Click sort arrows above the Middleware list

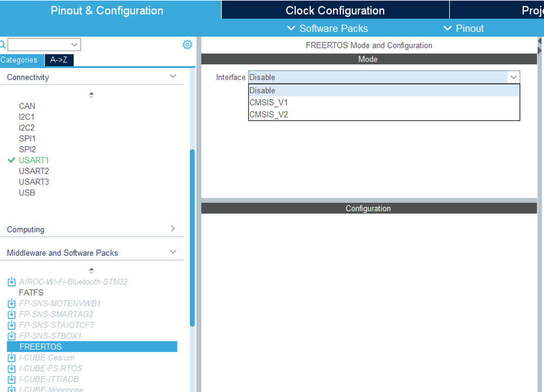pos(91,271)
